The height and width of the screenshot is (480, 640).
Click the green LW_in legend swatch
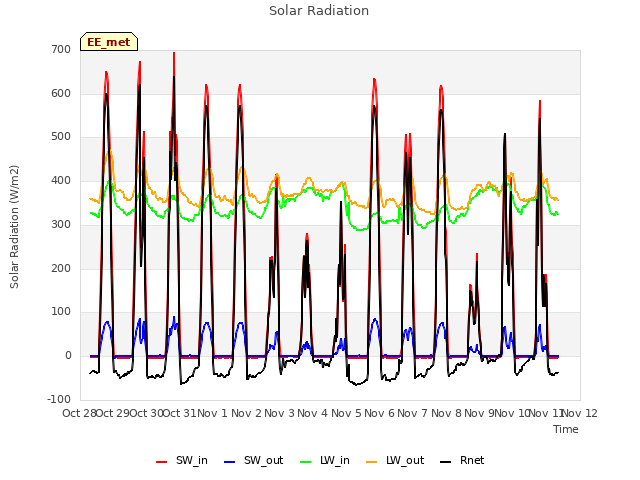pyautogui.click(x=306, y=462)
